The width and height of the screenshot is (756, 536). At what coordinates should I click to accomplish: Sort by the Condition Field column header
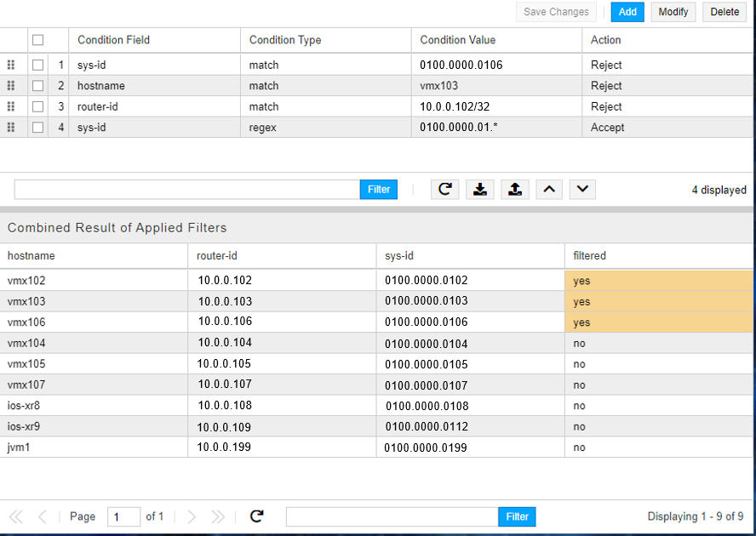pyautogui.click(x=113, y=40)
